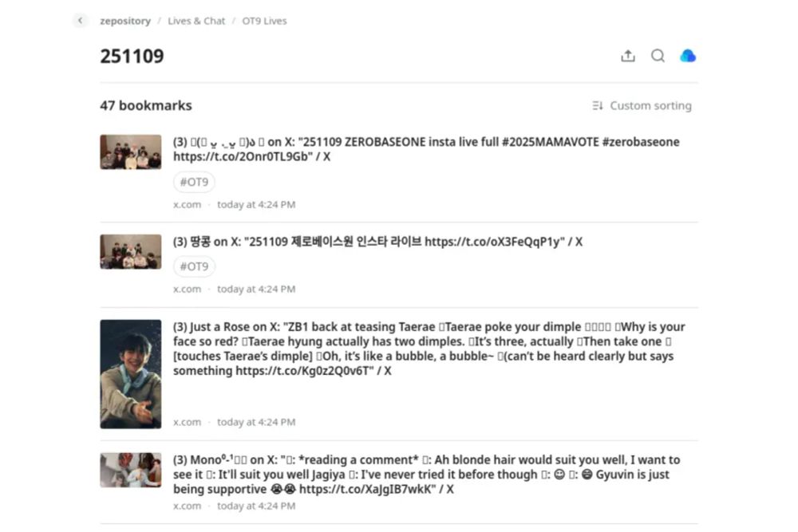This screenshot has width=798, height=532.
Task: Open the Custom sorting dropdown
Action: tap(642, 105)
